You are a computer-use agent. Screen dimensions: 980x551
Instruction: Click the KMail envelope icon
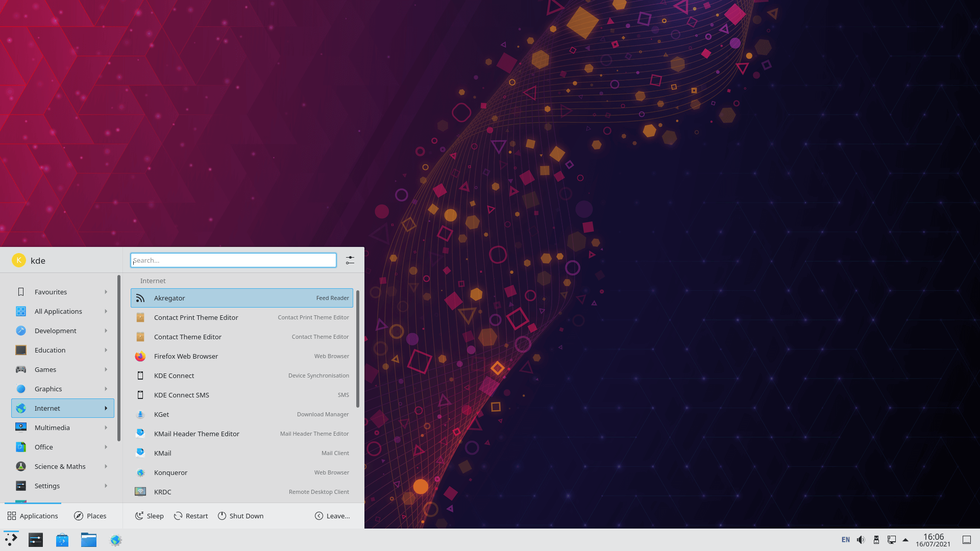(140, 453)
